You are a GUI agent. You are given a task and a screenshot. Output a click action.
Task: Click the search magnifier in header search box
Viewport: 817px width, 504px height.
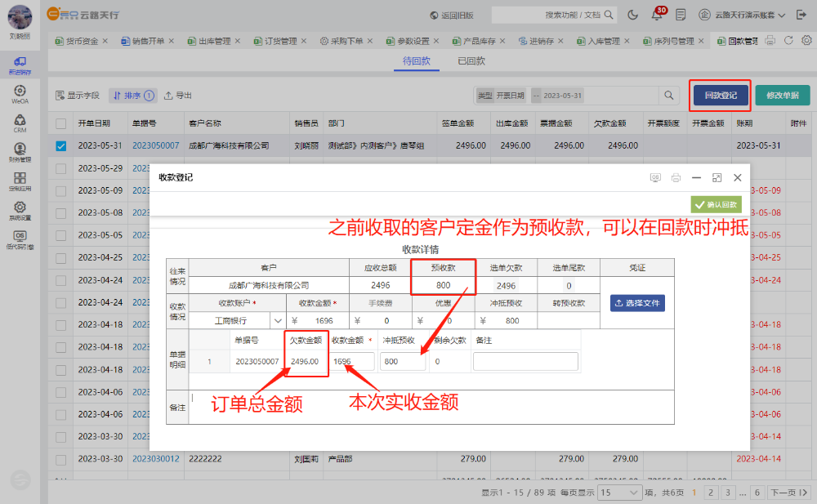tap(609, 15)
